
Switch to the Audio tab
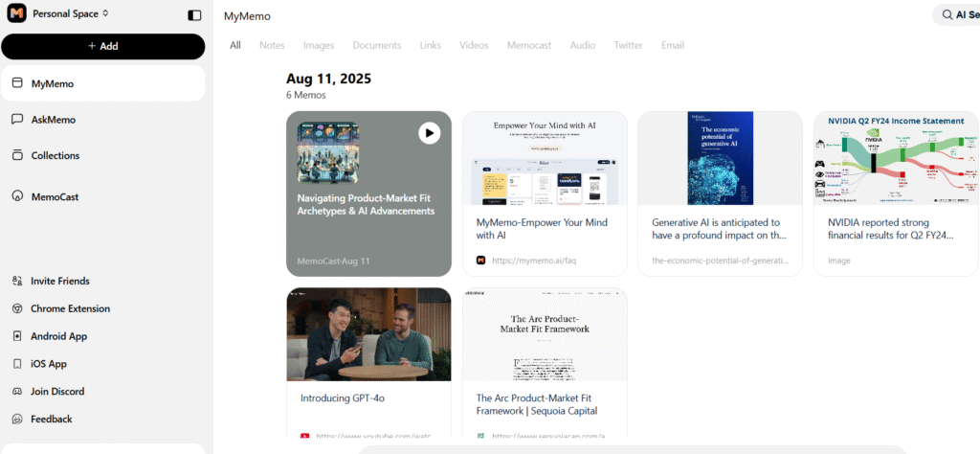[583, 45]
